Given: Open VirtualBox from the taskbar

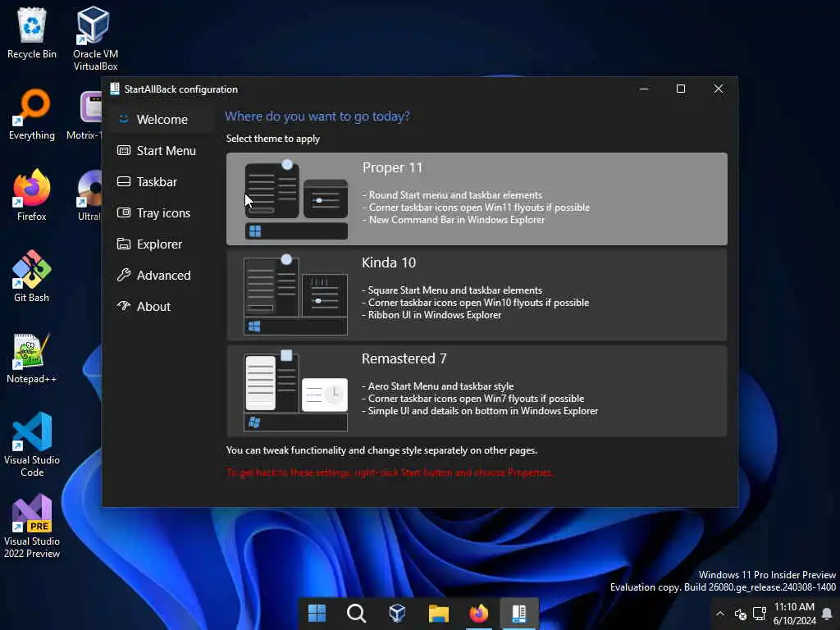Looking at the screenshot, I should click(x=397, y=614).
